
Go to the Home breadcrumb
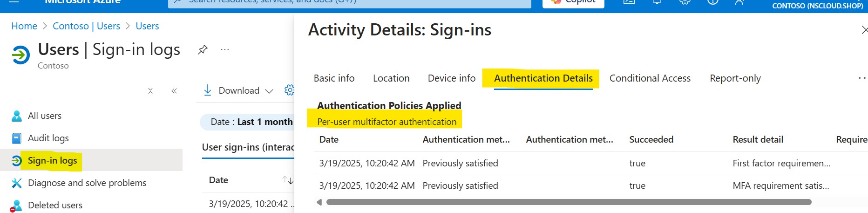(24, 26)
